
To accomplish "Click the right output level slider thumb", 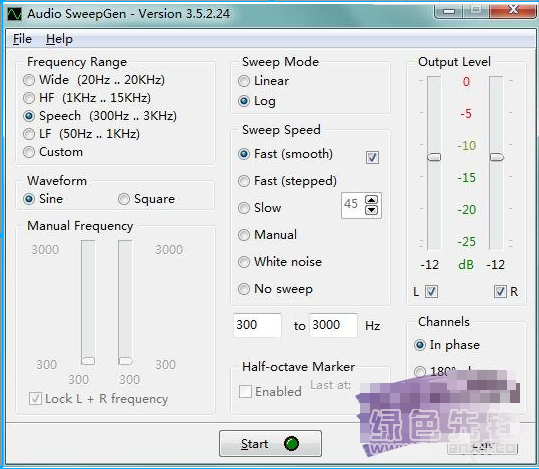I will (x=496, y=157).
